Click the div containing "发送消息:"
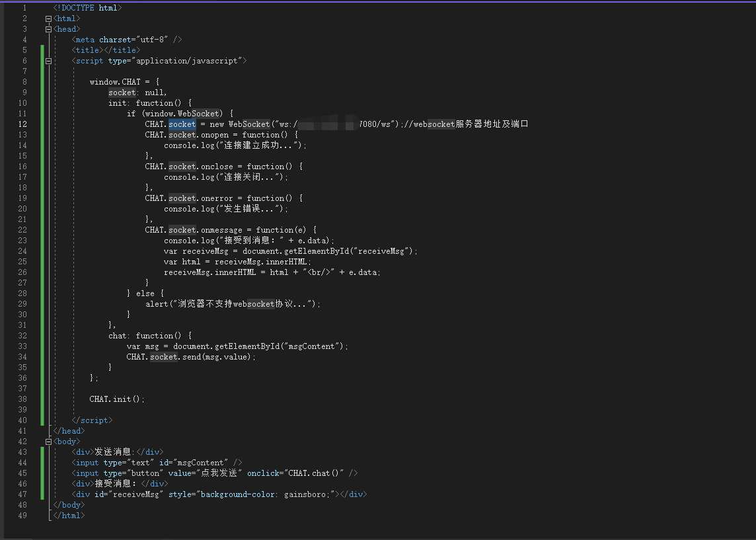756x540 pixels. pos(118,452)
